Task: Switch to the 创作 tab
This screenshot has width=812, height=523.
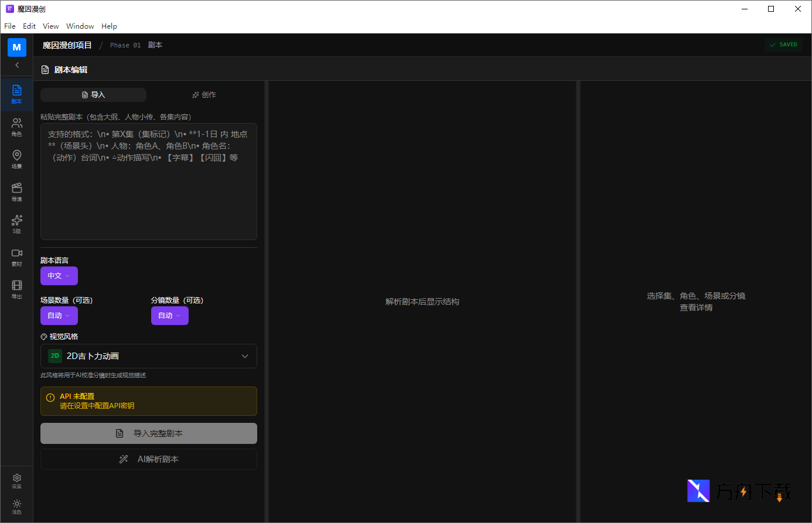Action: tap(204, 95)
